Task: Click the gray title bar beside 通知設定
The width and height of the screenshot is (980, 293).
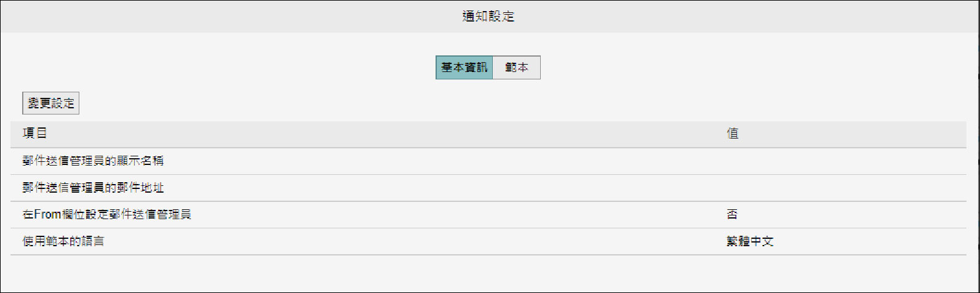Action: 246,17
